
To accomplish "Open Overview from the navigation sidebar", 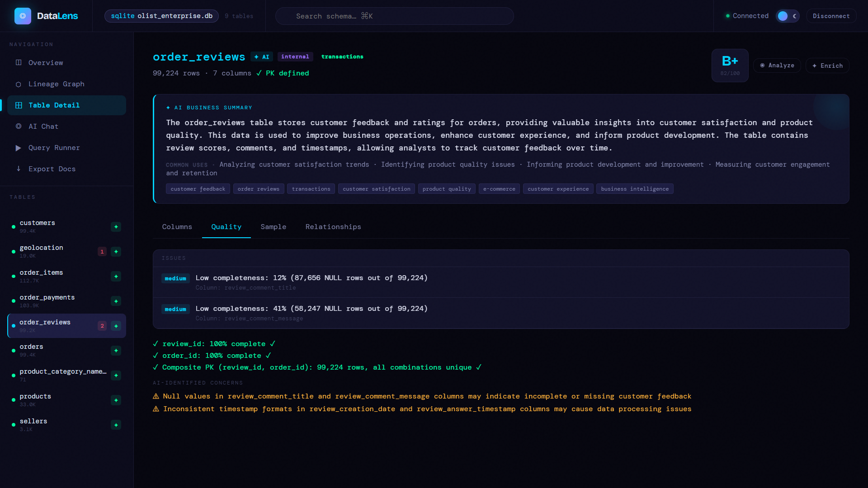I will (x=66, y=63).
